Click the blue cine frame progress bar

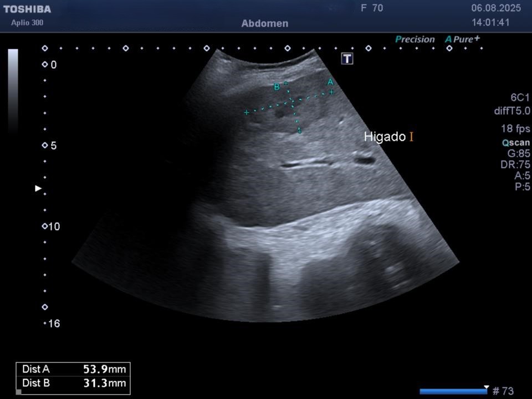(453, 391)
